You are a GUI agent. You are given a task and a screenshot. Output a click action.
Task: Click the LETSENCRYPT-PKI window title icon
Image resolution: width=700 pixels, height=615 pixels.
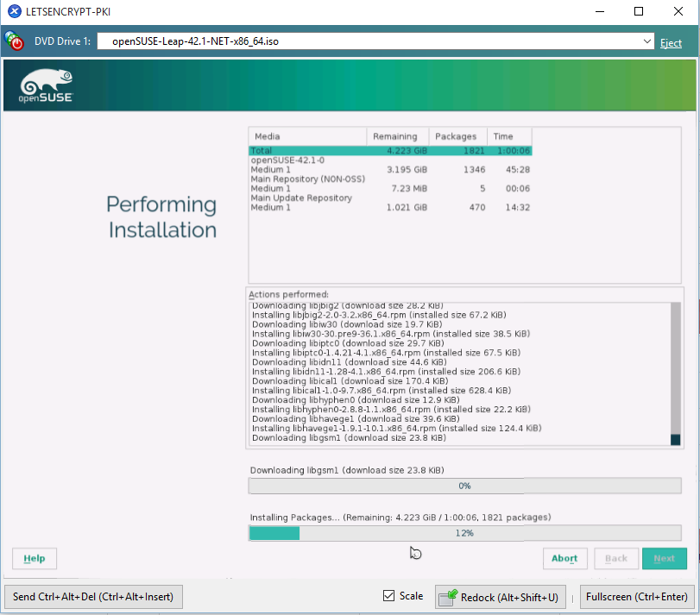click(x=14, y=11)
